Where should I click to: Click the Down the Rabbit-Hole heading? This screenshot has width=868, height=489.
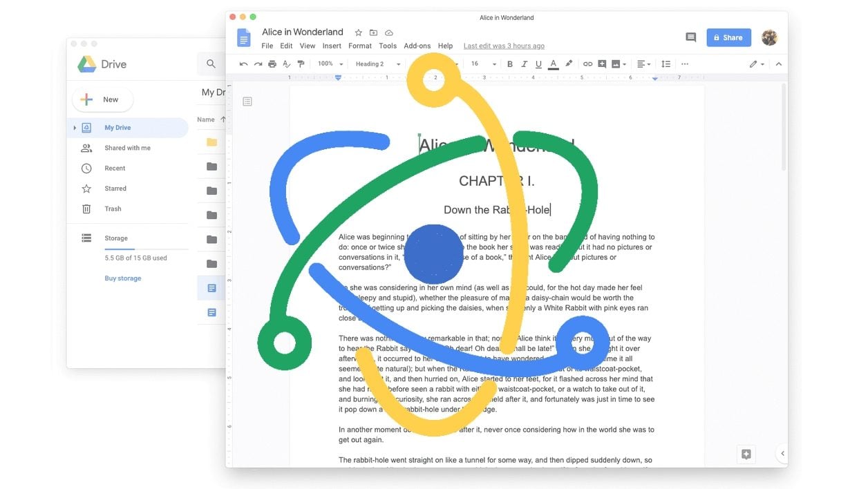[497, 210]
